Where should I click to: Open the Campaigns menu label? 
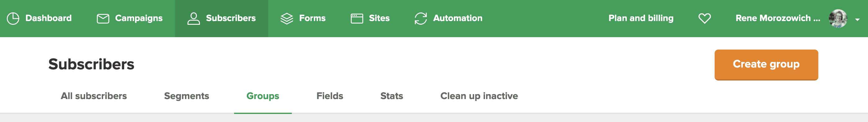pyautogui.click(x=139, y=18)
